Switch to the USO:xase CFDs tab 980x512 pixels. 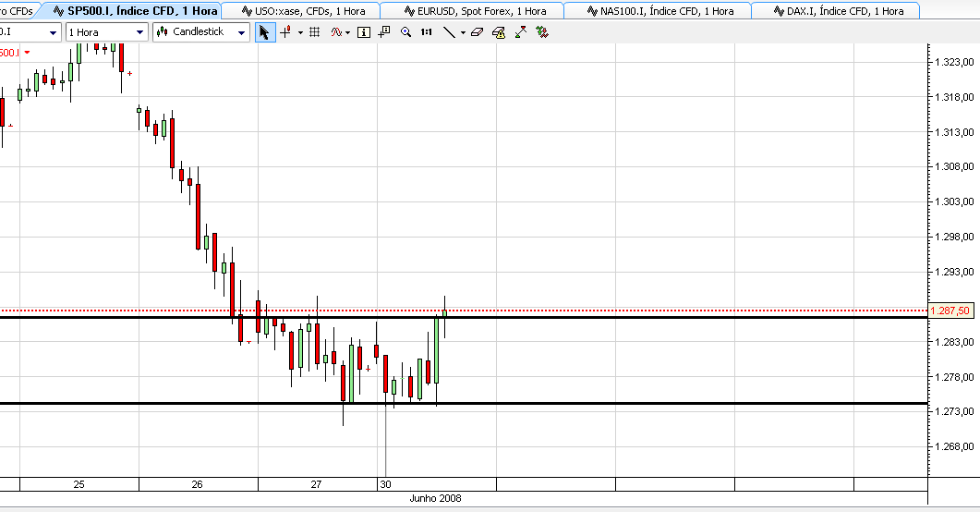(303, 10)
